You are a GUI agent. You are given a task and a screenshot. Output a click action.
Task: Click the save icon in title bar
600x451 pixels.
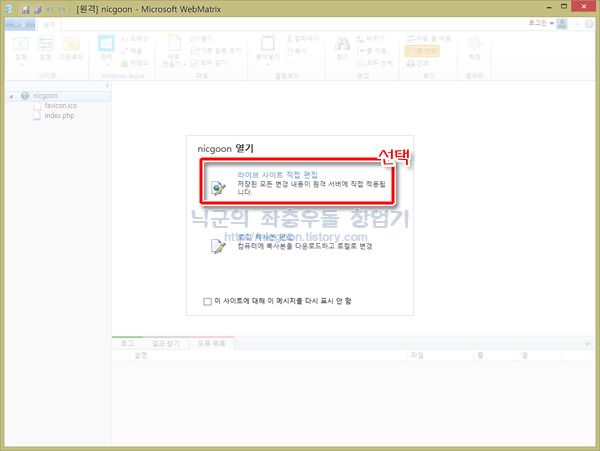(26, 10)
